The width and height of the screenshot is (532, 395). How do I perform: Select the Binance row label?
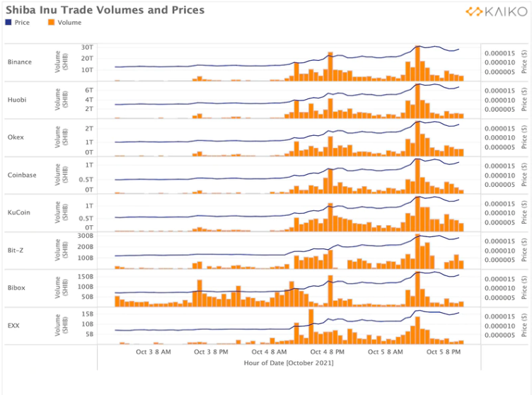coord(20,62)
